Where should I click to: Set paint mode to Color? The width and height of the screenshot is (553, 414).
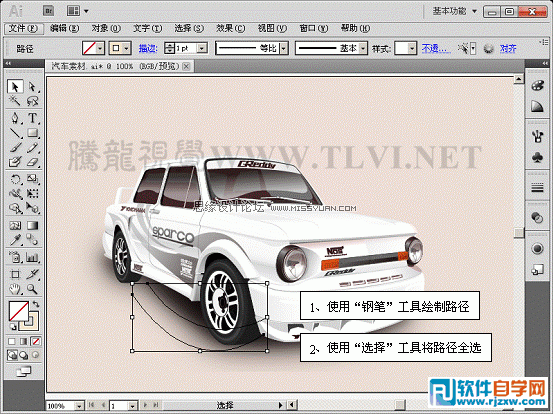[12, 341]
